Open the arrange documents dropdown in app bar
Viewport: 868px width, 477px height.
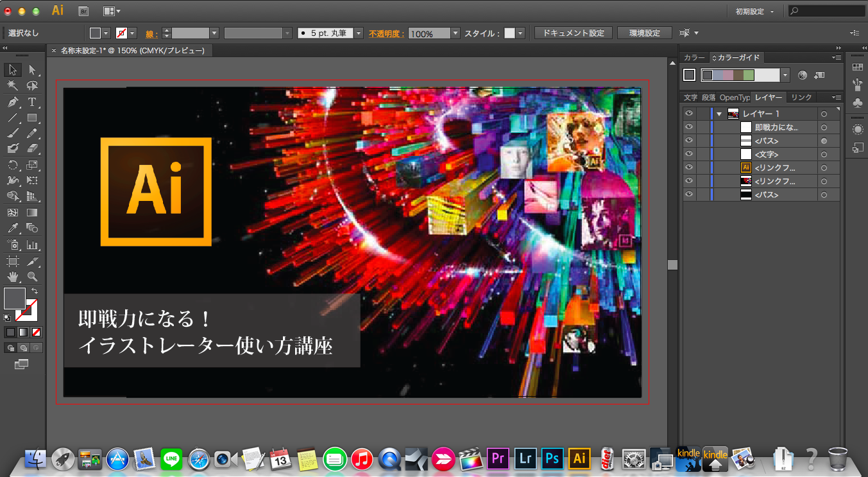(x=112, y=11)
